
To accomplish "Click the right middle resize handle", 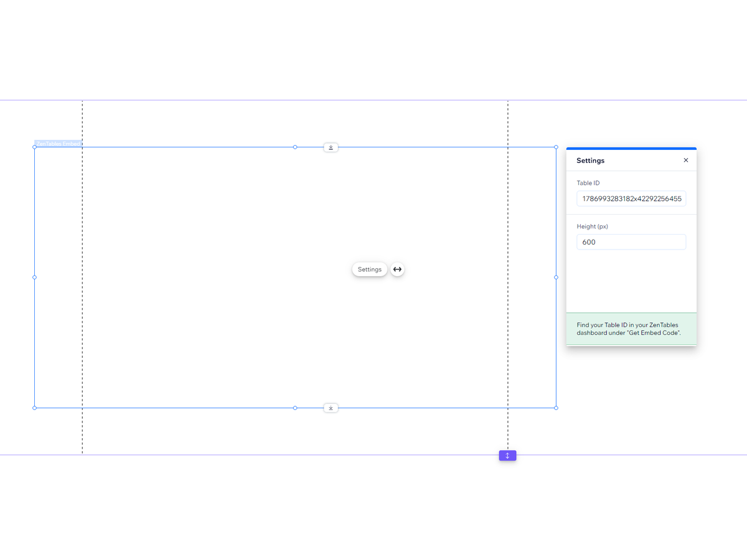I will (x=556, y=278).
